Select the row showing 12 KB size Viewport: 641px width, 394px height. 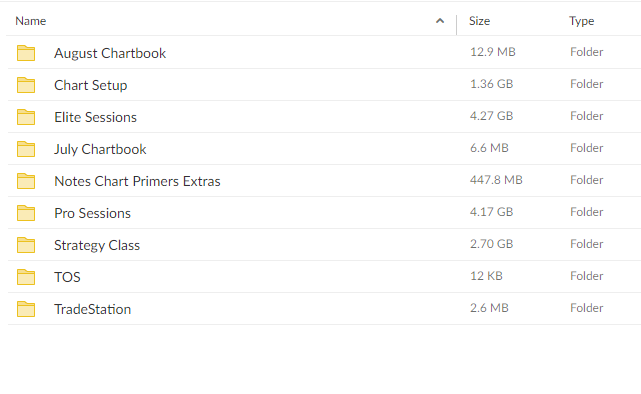coord(324,277)
